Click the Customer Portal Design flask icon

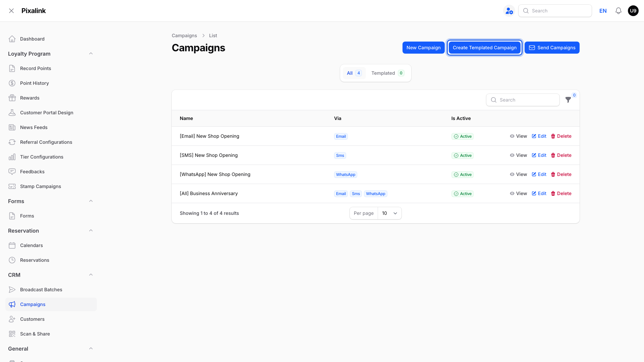coord(12,113)
